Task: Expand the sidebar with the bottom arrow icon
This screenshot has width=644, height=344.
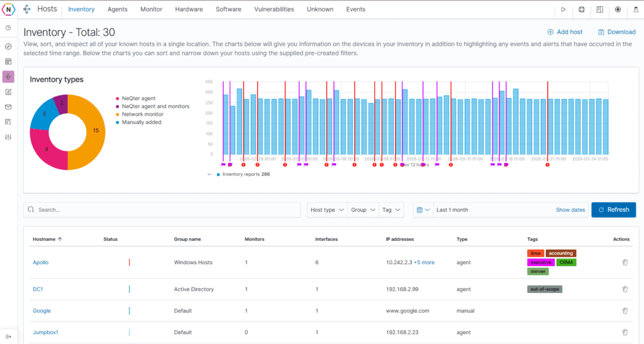Action: pyautogui.click(x=8, y=336)
